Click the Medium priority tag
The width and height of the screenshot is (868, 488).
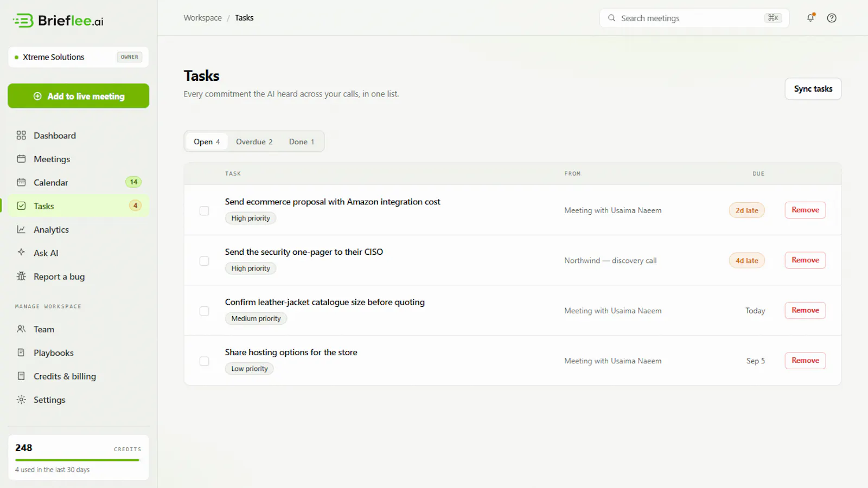[x=256, y=318]
